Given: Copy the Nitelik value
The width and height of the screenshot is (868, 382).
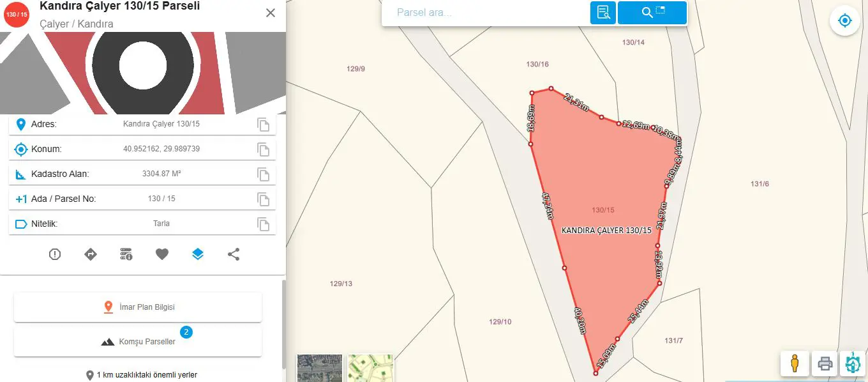Looking at the screenshot, I should coord(263,224).
